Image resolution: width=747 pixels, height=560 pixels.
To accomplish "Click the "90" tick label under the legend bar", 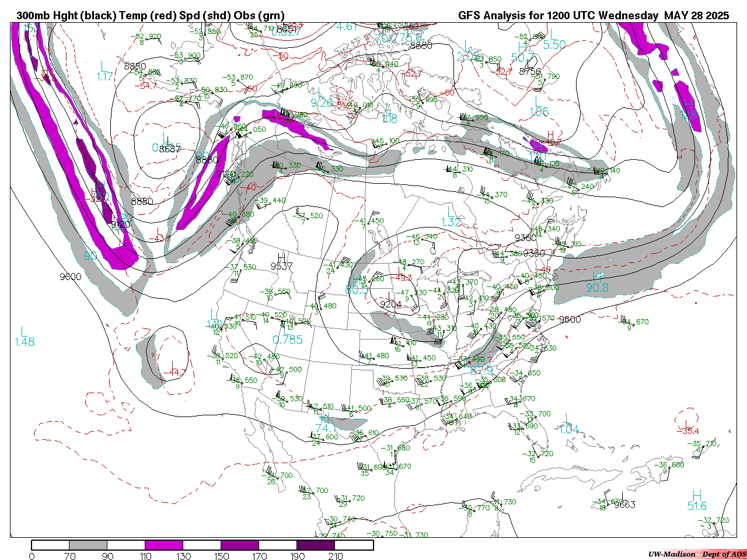I will (x=107, y=556).
